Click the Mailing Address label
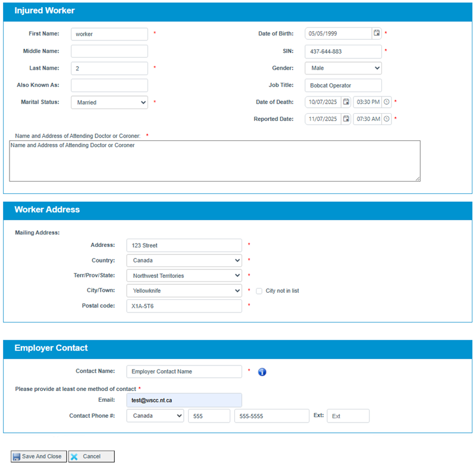The height and width of the screenshot is (466, 476). (37, 233)
